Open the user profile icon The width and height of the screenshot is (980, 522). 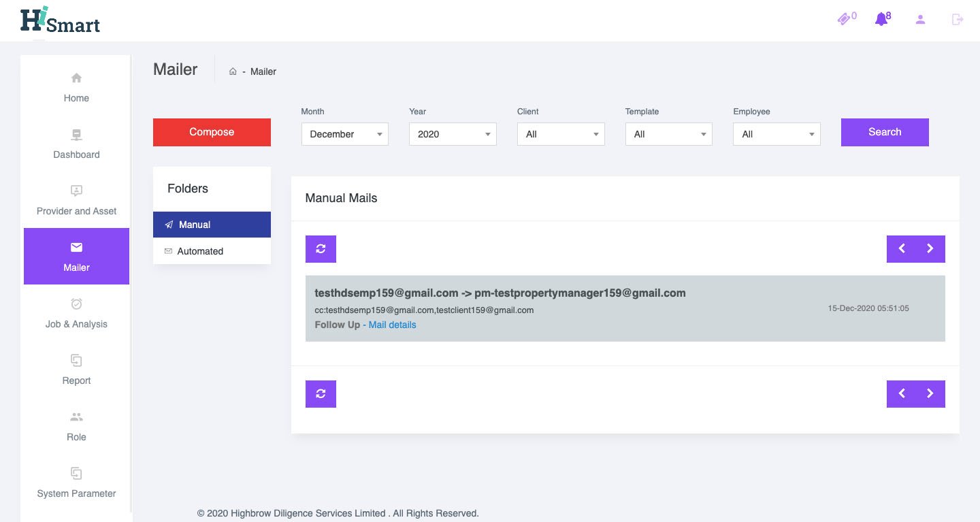click(920, 19)
